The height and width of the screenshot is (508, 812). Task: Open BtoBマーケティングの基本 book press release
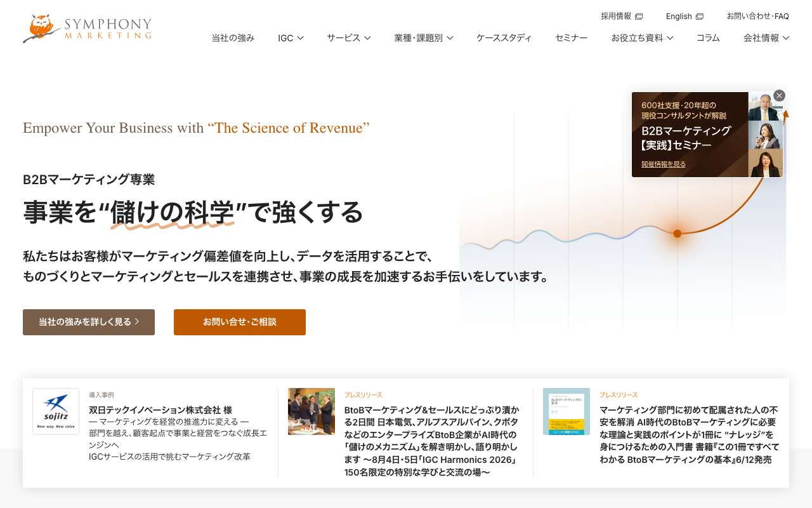(x=689, y=435)
